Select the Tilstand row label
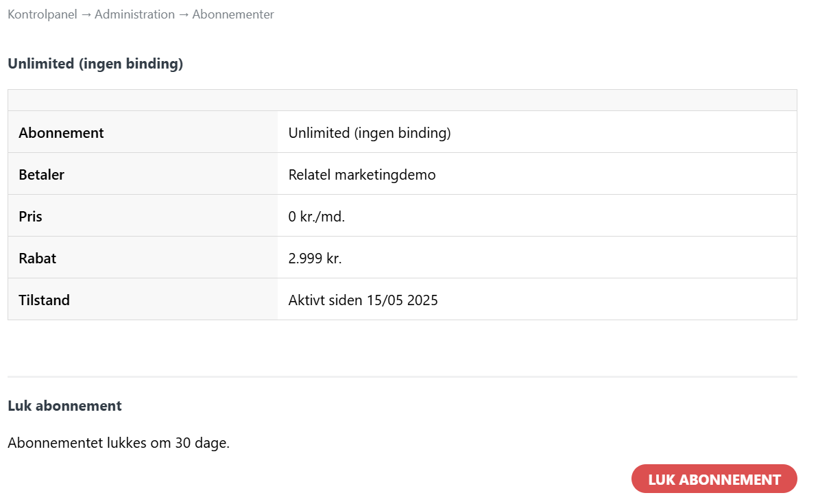Screen dimensions: 831x504 [x=44, y=300]
